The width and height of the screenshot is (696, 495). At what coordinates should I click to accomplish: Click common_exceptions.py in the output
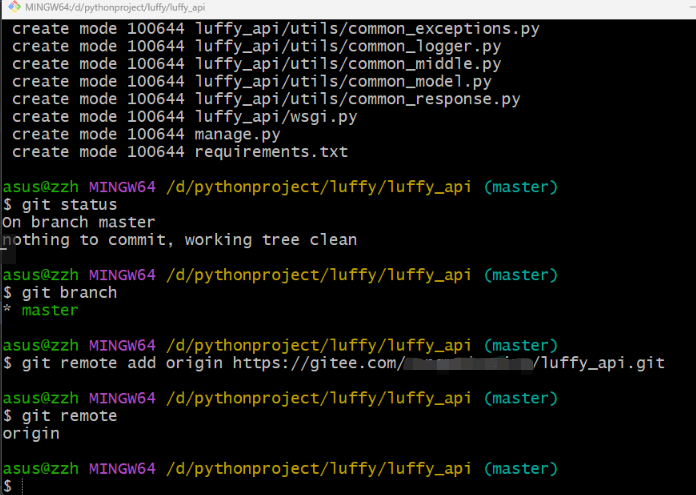point(444,29)
